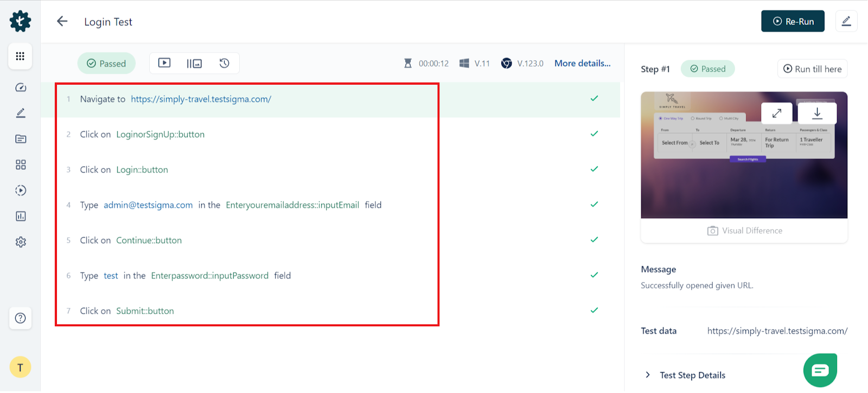Open the test data folder icon in sidebar
Viewport: 868px width, 393px height.
(21, 139)
